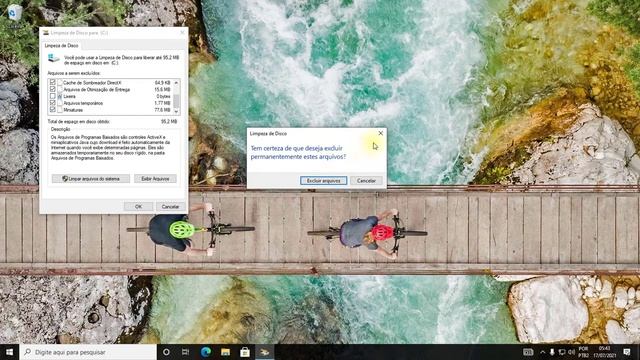This screenshot has height=360, width=640.
Task: Open Cortana from the taskbar
Action: coord(166,352)
